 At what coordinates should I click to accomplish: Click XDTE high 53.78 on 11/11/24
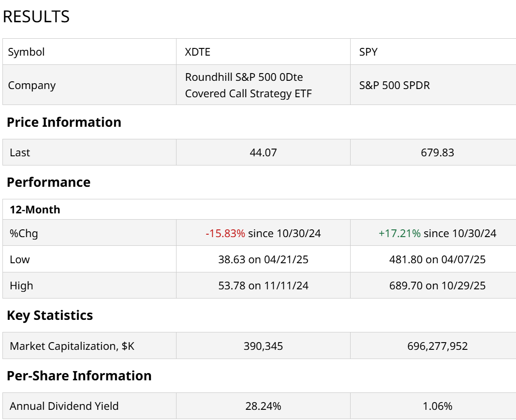click(x=263, y=285)
